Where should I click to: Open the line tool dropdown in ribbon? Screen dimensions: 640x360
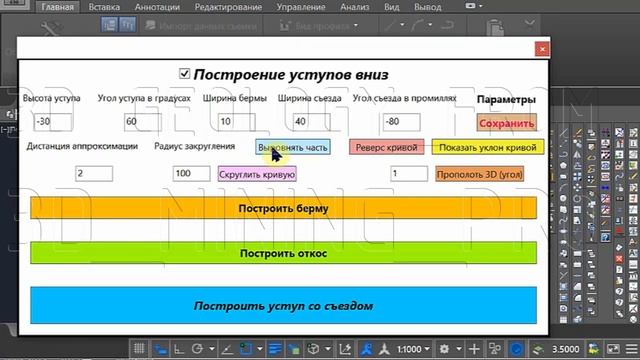(402, 25)
